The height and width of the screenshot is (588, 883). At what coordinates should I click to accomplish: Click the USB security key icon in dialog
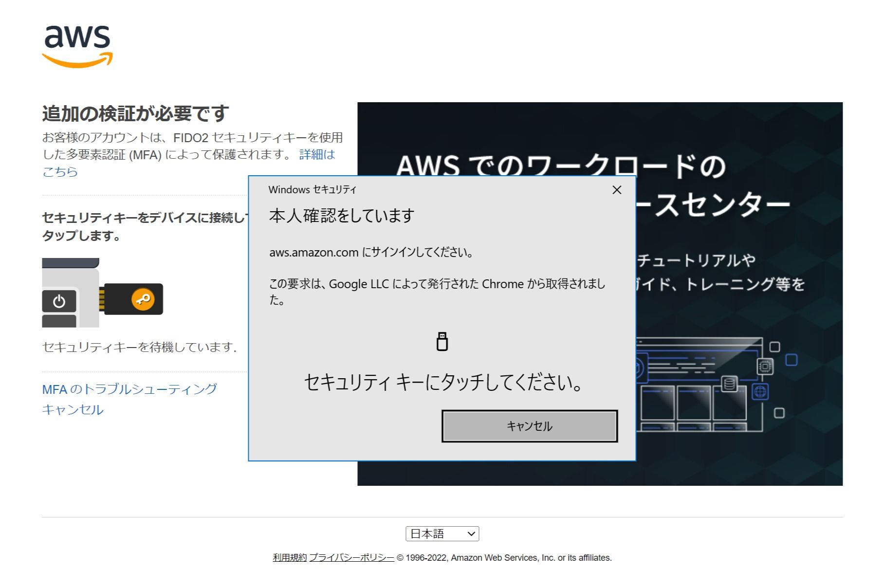point(442,342)
